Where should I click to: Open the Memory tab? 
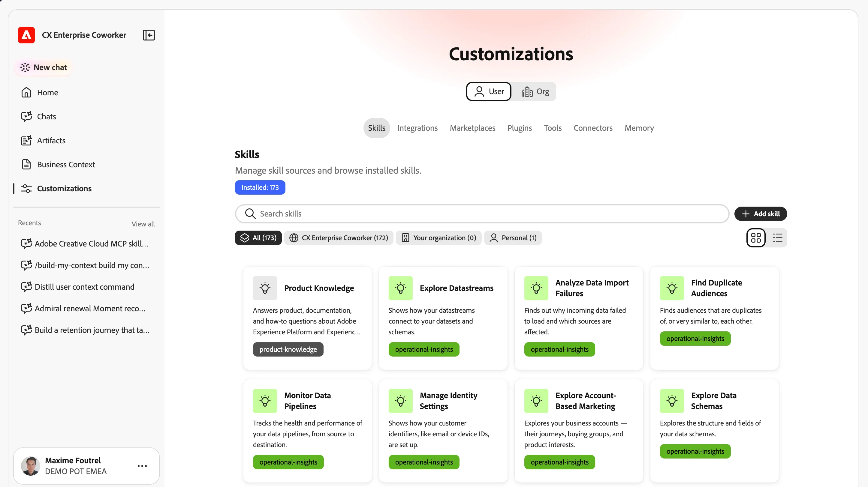[x=639, y=128]
